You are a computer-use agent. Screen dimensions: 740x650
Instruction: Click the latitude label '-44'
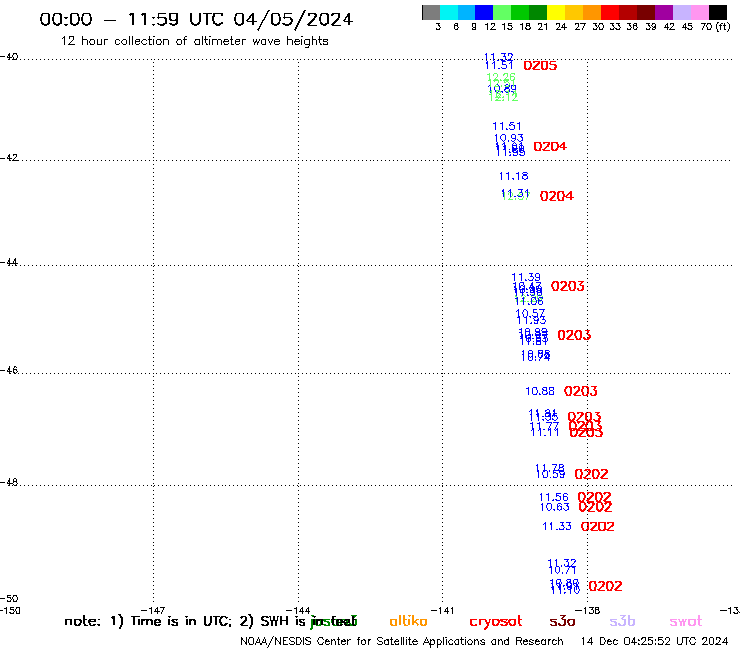9,262
